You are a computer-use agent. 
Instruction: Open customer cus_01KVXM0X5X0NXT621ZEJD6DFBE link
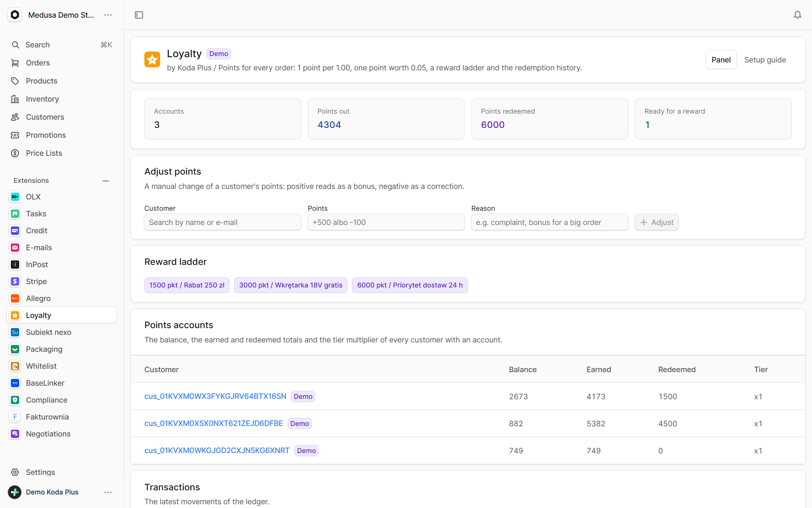coord(214,423)
